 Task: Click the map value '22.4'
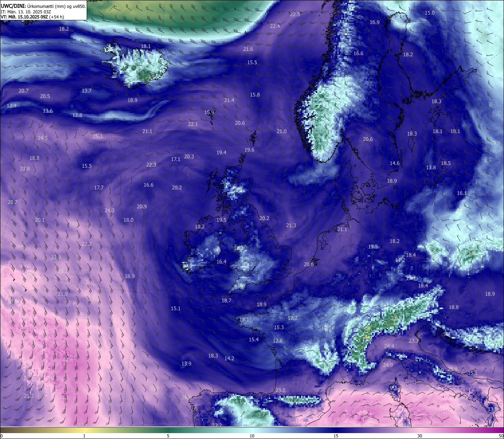[275, 26]
